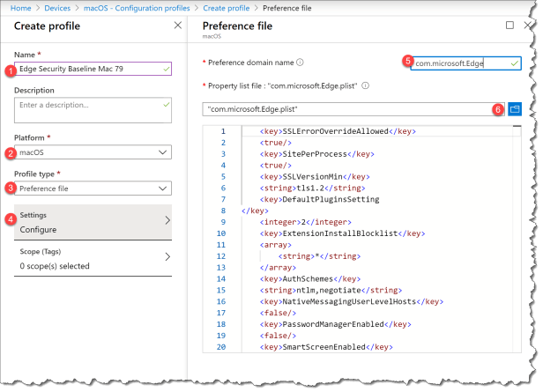543x392 pixels.
Task: Select the SSLVersionMin key line
Action: coord(315,177)
